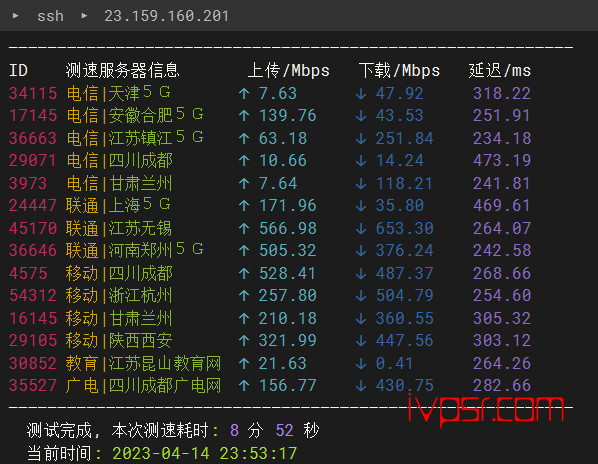Click the timestamp 2023-04-14 23:53:17
The width and height of the screenshot is (598, 464).
(x=204, y=453)
